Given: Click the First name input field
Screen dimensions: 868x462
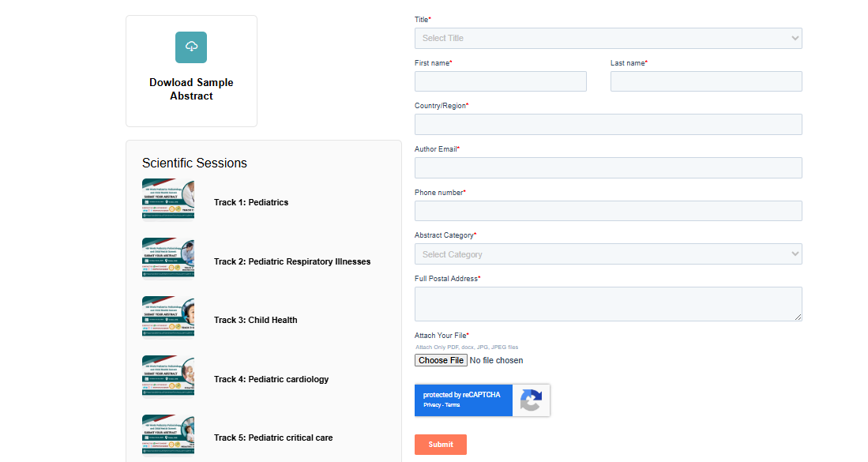Looking at the screenshot, I should coord(500,81).
